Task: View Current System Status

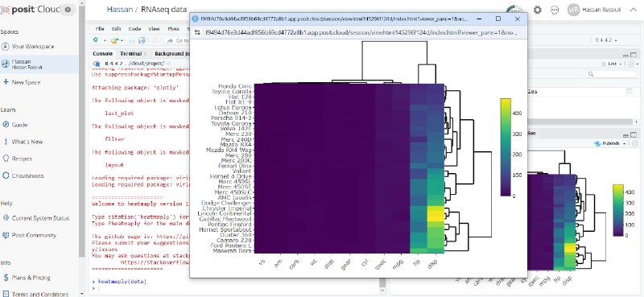Action: click(x=40, y=218)
